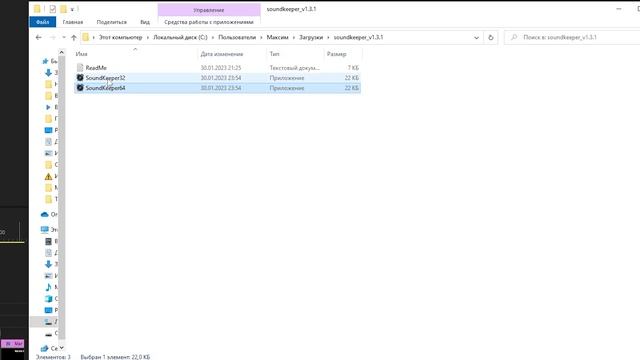Select the highlighted local disk icon in sidebar
Viewport: 640px width, 360px height.
48,322
